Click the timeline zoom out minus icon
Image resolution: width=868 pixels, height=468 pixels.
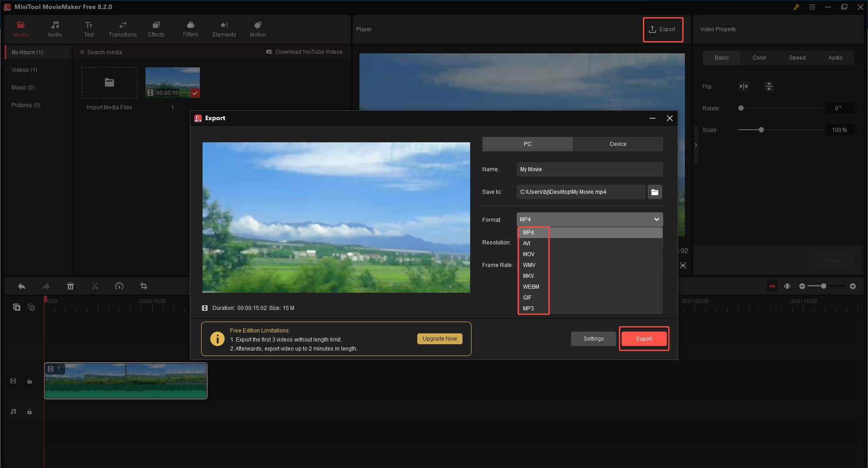(802, 286)
